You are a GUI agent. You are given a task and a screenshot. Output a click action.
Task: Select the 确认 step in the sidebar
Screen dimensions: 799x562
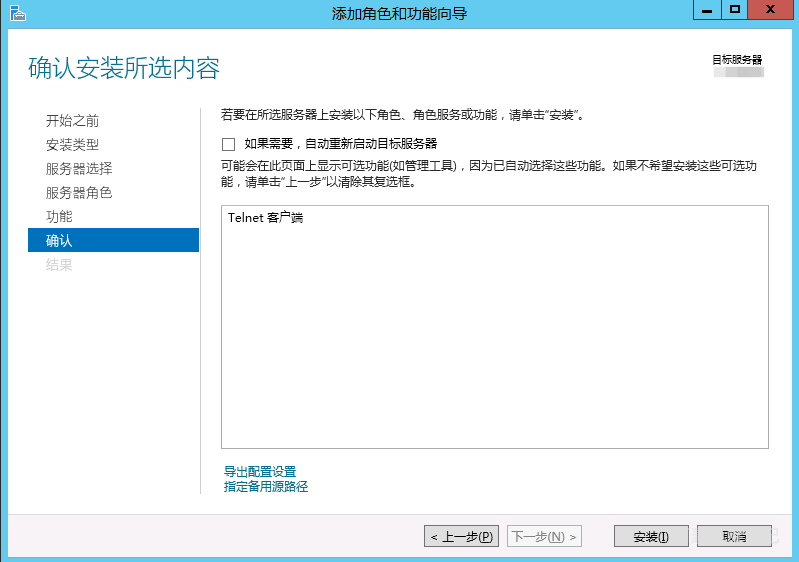tap(113, 240)
